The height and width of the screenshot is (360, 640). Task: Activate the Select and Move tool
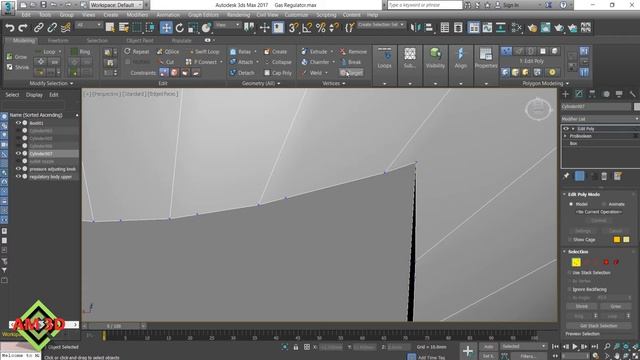point(166,28)
